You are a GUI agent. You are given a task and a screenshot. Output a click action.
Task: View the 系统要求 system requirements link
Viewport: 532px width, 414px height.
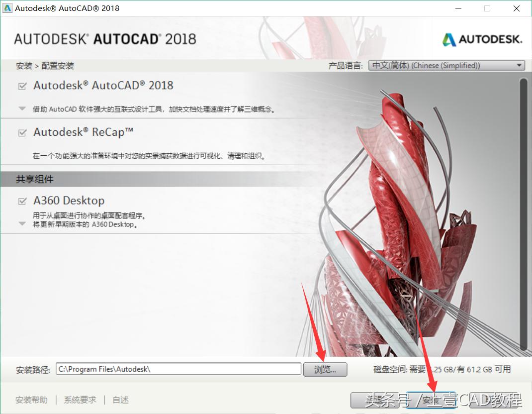(79, 400)
